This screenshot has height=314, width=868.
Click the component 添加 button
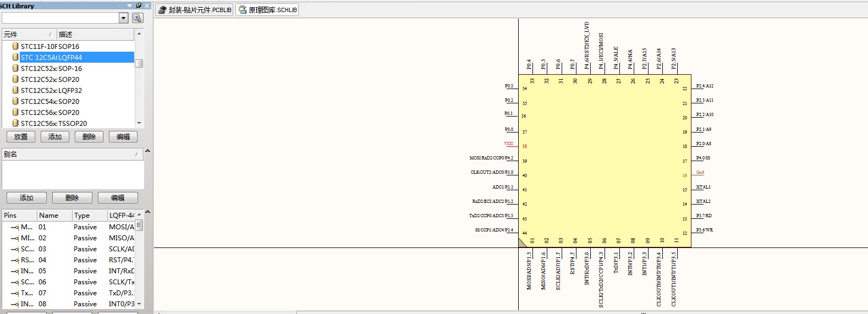[55, 137]
